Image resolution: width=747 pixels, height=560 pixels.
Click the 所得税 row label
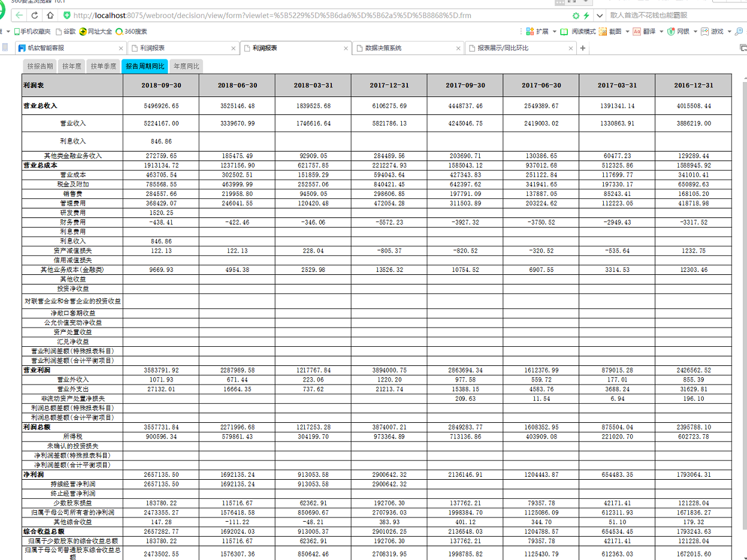(x=72, y=437)
